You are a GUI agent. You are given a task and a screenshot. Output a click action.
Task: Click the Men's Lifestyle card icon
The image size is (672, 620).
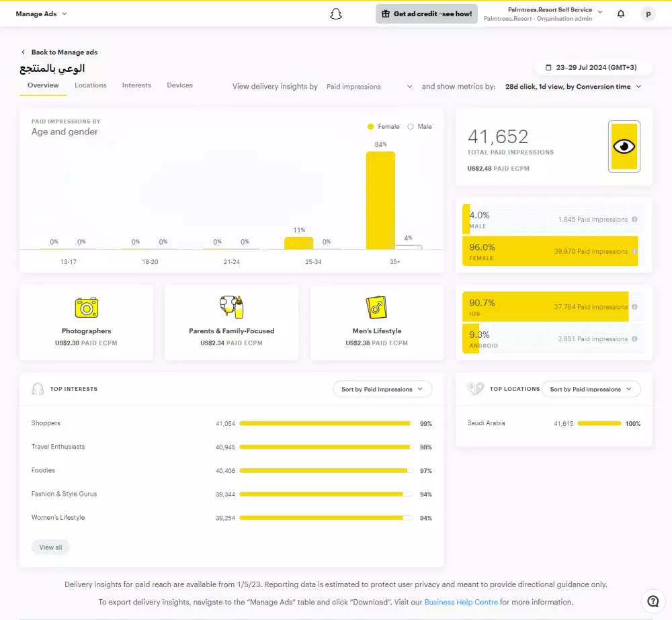377,307
